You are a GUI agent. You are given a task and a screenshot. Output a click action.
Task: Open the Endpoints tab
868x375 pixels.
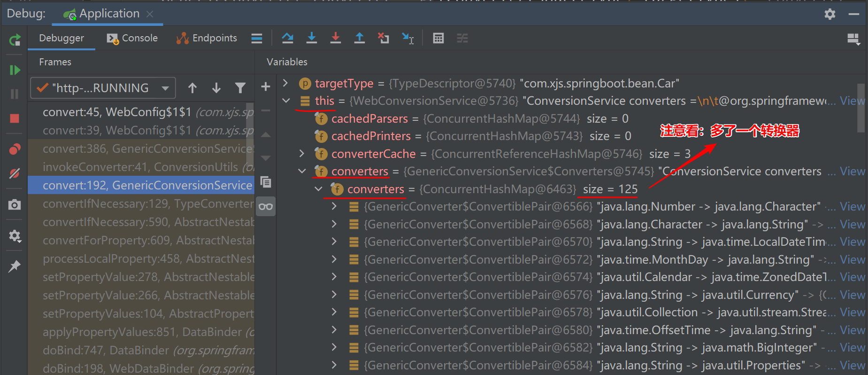point(207,38)
